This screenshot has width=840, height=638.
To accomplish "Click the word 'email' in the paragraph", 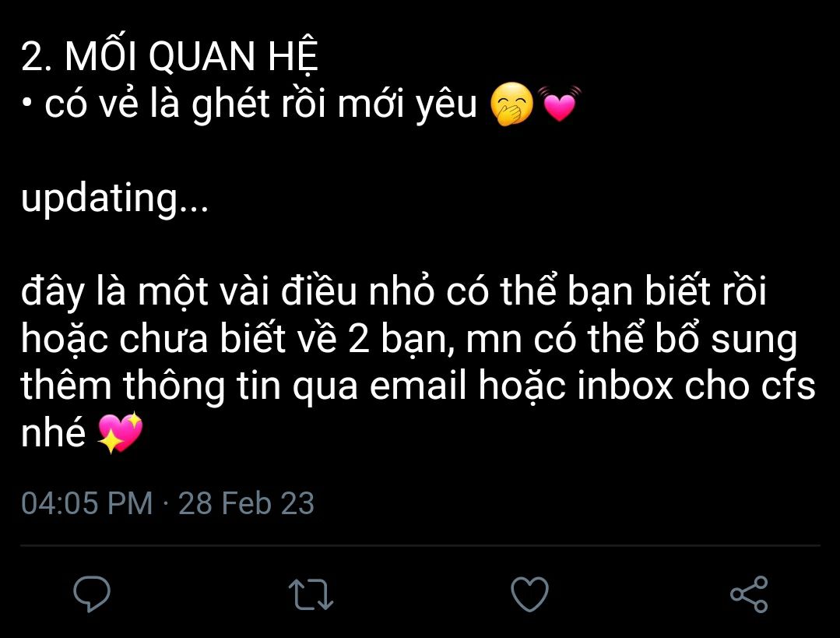I will pyautogui.click(x=418, y=386).
